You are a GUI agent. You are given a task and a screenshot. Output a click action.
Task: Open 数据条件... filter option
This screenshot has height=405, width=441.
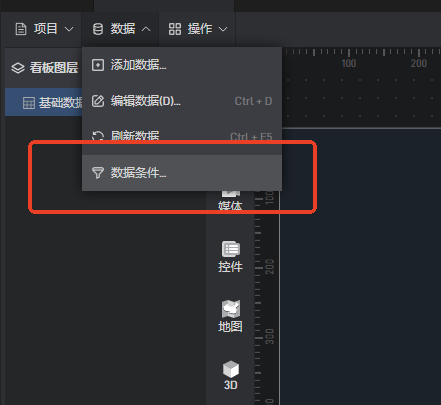pyautogui.click(x=182, y=173)
